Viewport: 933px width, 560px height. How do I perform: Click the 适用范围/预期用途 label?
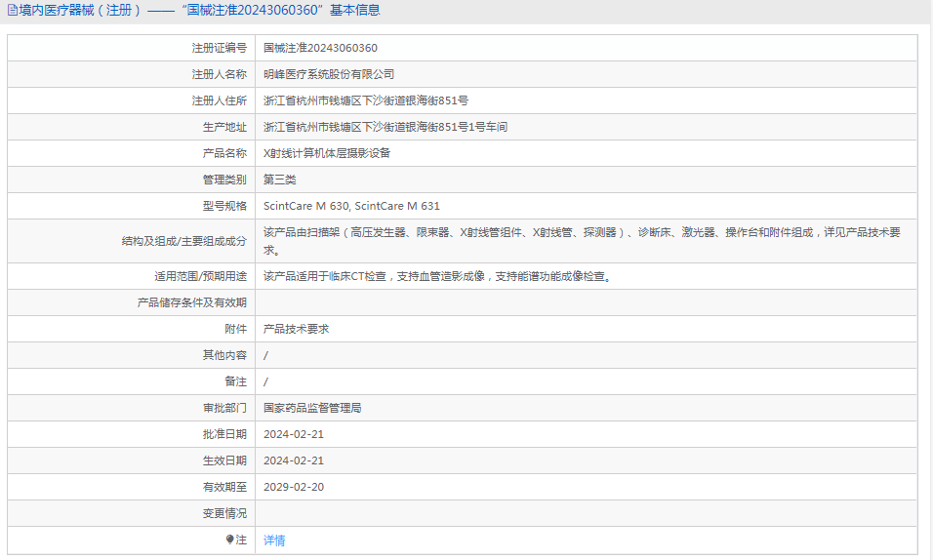point(200,276)
